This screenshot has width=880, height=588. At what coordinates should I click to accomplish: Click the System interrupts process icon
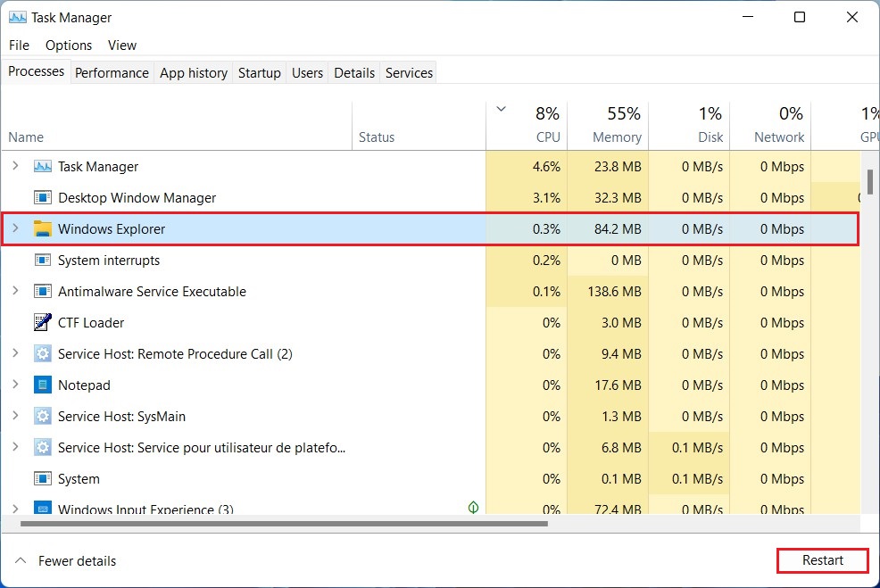(43, 260)
